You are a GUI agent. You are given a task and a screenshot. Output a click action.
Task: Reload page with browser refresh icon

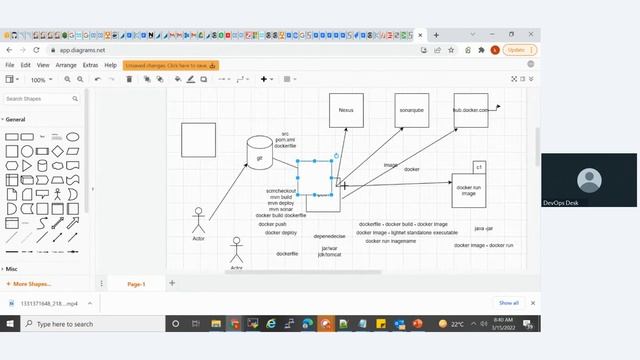point(36,50)
